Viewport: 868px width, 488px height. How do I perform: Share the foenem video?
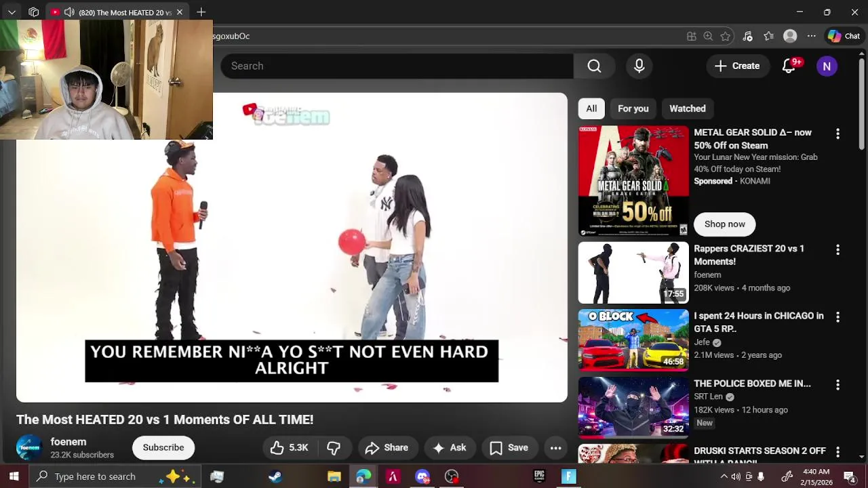coord(387,447)
